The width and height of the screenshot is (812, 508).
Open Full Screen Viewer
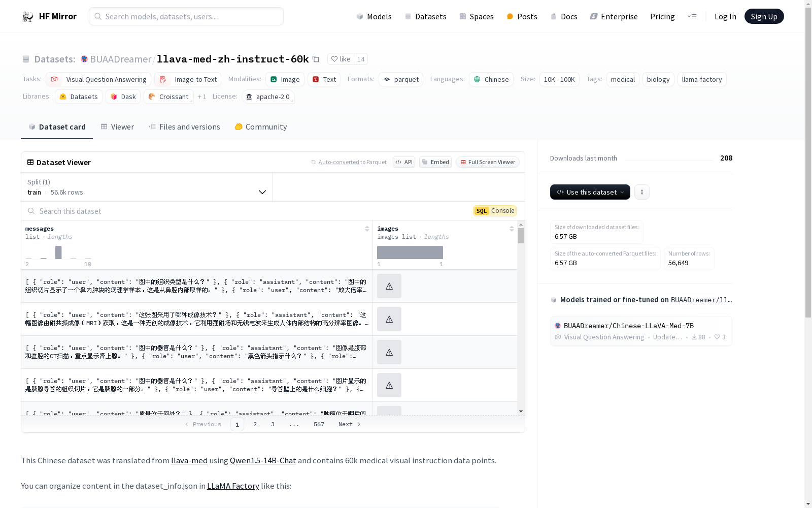[x=487, y=162]
